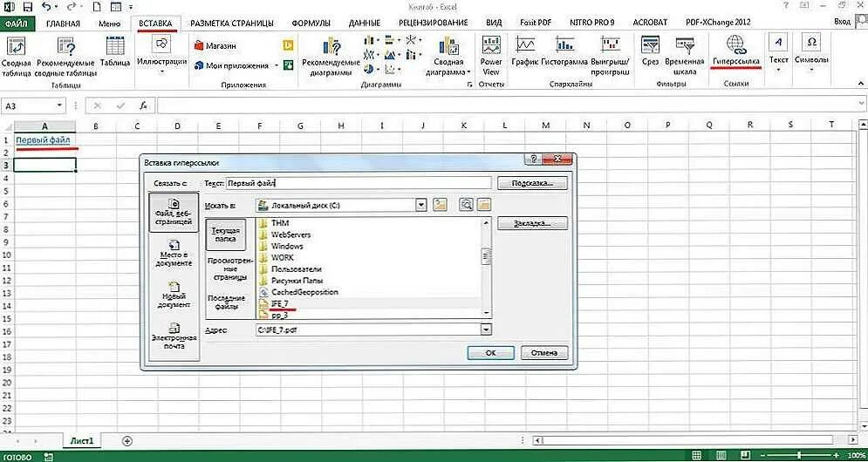868x462 pixels.
Task: Insert Выигрыш/проигрыш sparkline
Action: click(611, 57)
